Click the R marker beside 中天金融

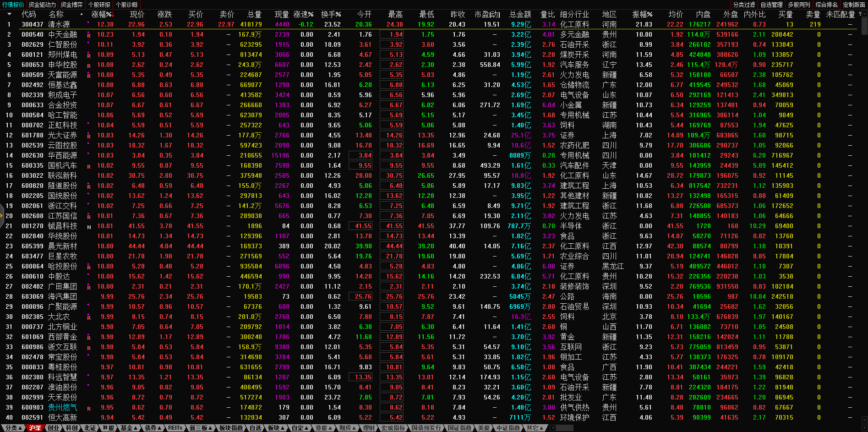(x=89, y=35)
